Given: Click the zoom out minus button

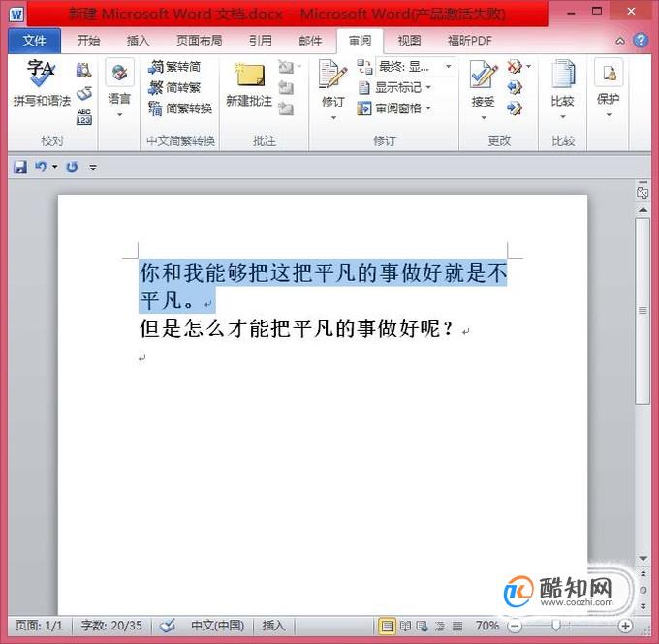Looking at the screenshot, I should tap(515, 627).
